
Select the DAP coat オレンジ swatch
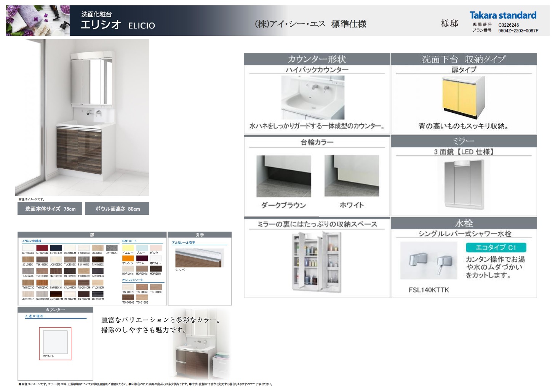click(x=128, y=258)
